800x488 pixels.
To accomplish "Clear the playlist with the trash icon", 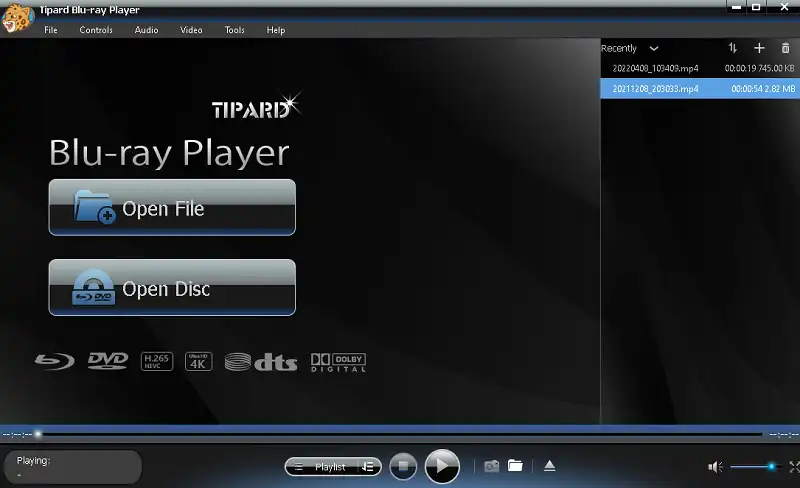I will click(786, 48).
